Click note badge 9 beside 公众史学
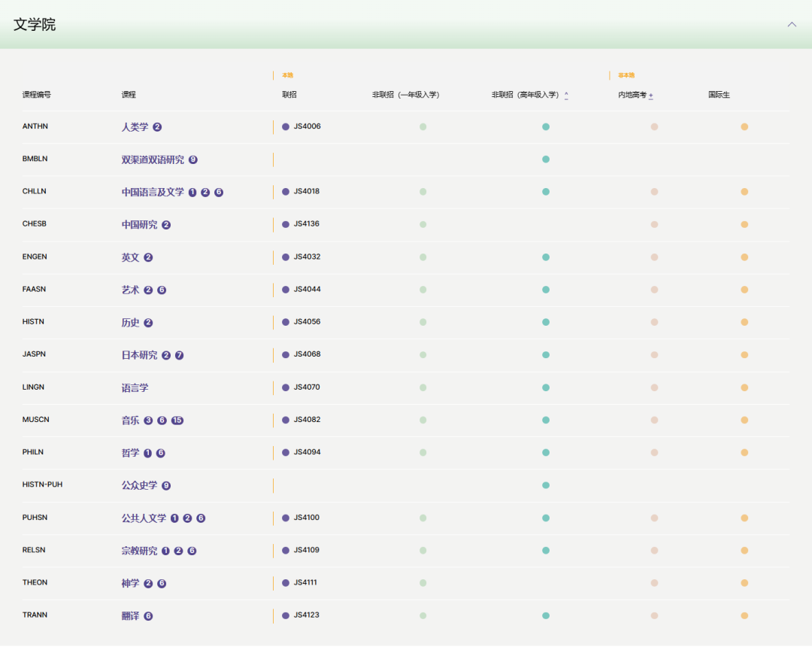The height and width of the screenshot is (647, 812). point(166,486)
